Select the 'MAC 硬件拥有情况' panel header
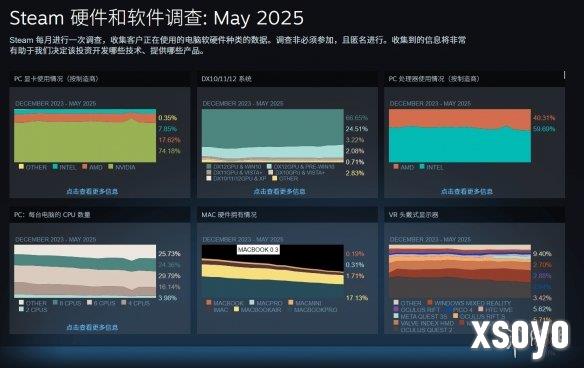Screen dimensions: 584x368 click(x=287, y=215)
